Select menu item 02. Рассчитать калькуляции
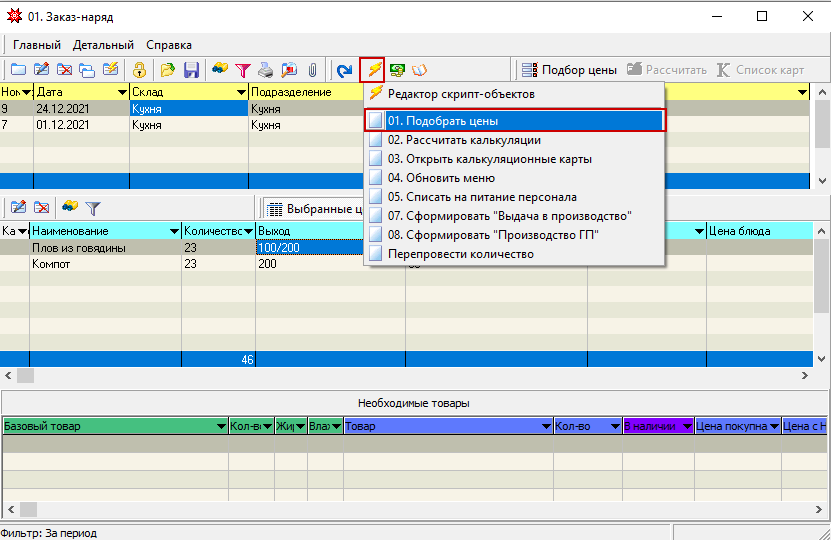Screen dimensions: 831x540 pos(464,140)
